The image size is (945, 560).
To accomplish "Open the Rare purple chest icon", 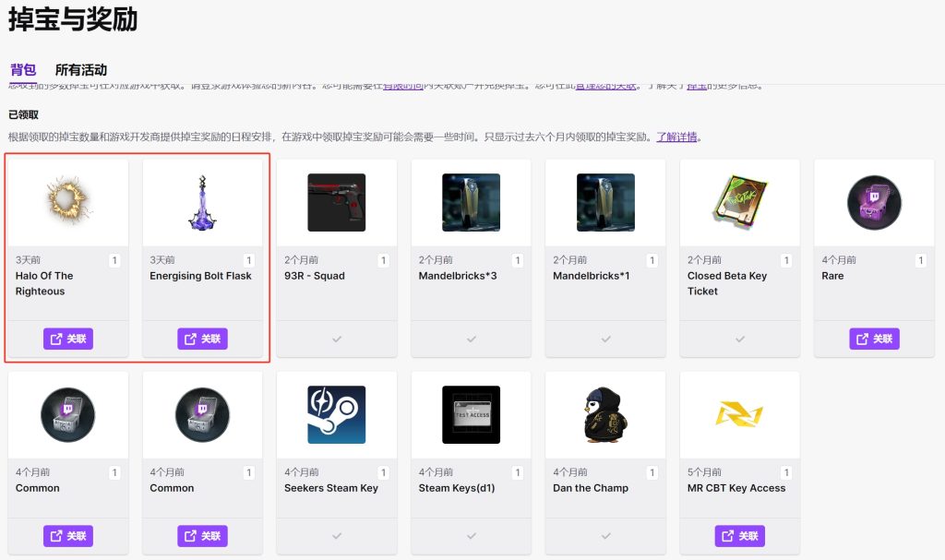I will (875, 203).
